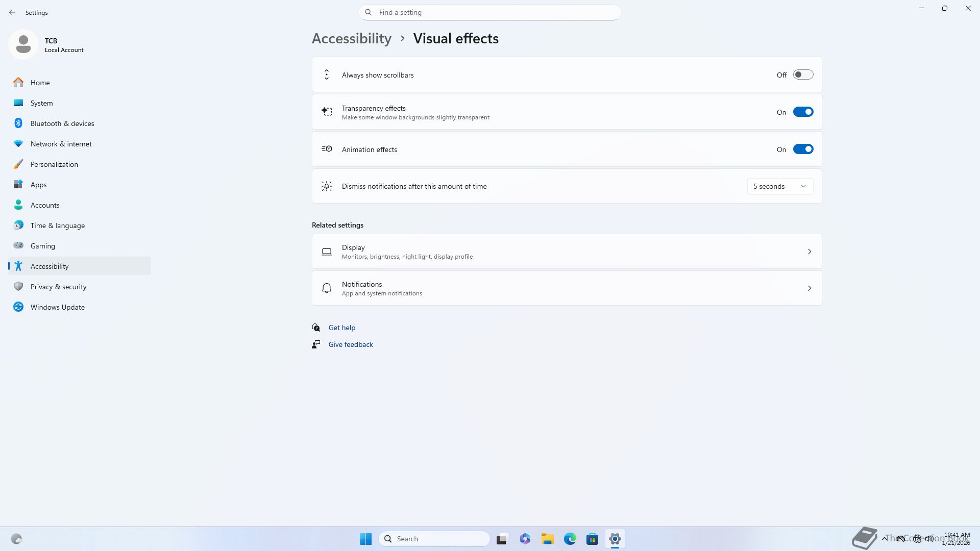980x551 pixels.
Task: Open Microsoft Store from the taskbar
Action: (592, 539)
